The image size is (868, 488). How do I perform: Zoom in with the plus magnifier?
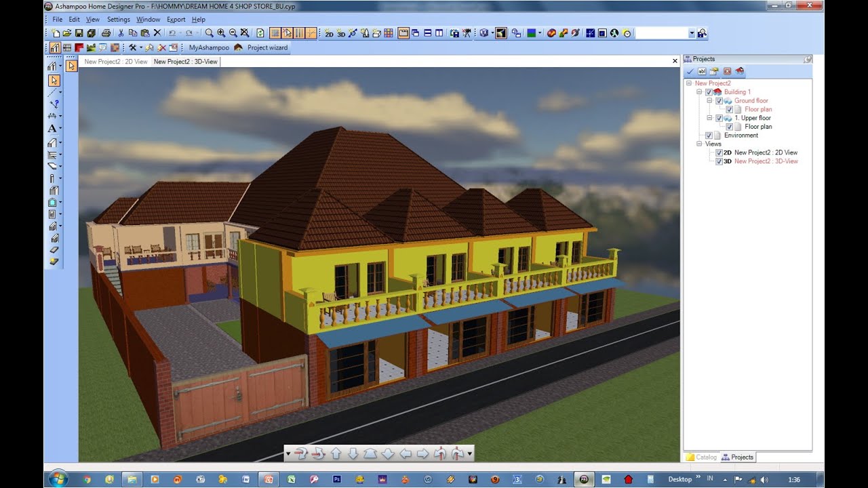click(221, 33)
